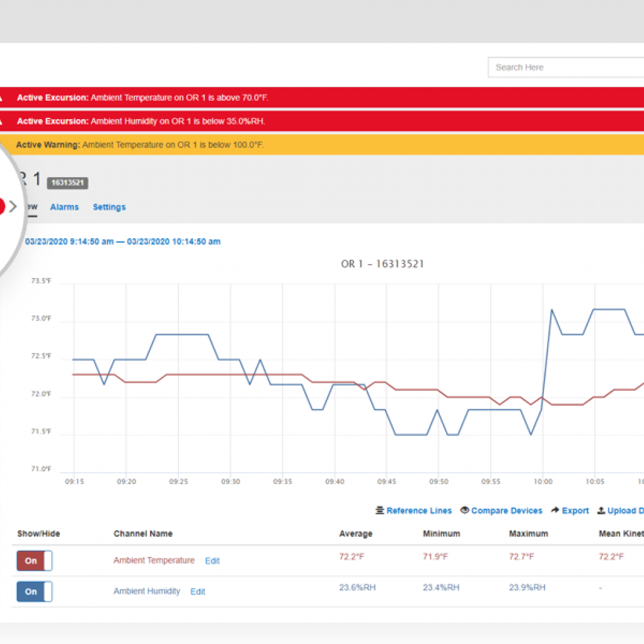Toggle off the Ambient Temperature channel
Viewport: 644px width, 644px height.
point(34,561)
